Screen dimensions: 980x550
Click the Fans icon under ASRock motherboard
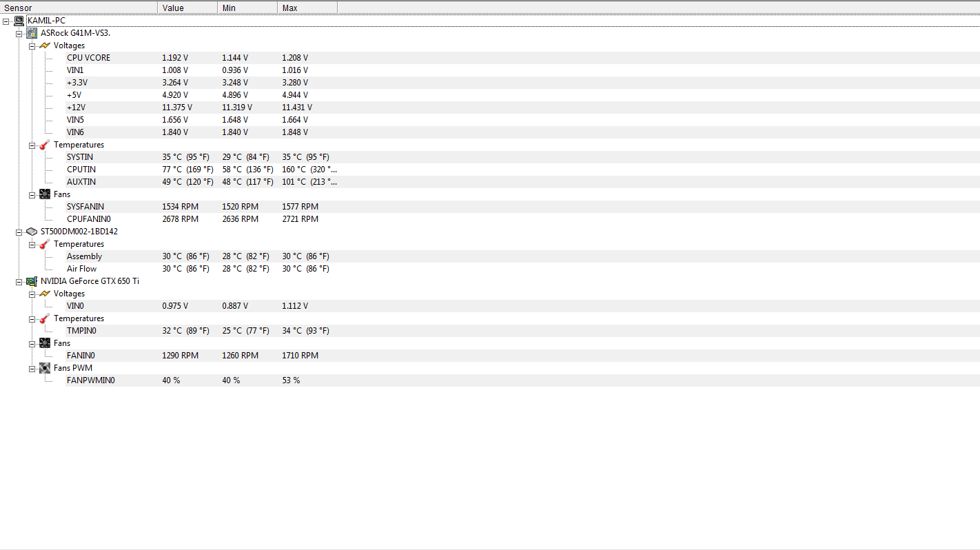(x=45, y=194)
